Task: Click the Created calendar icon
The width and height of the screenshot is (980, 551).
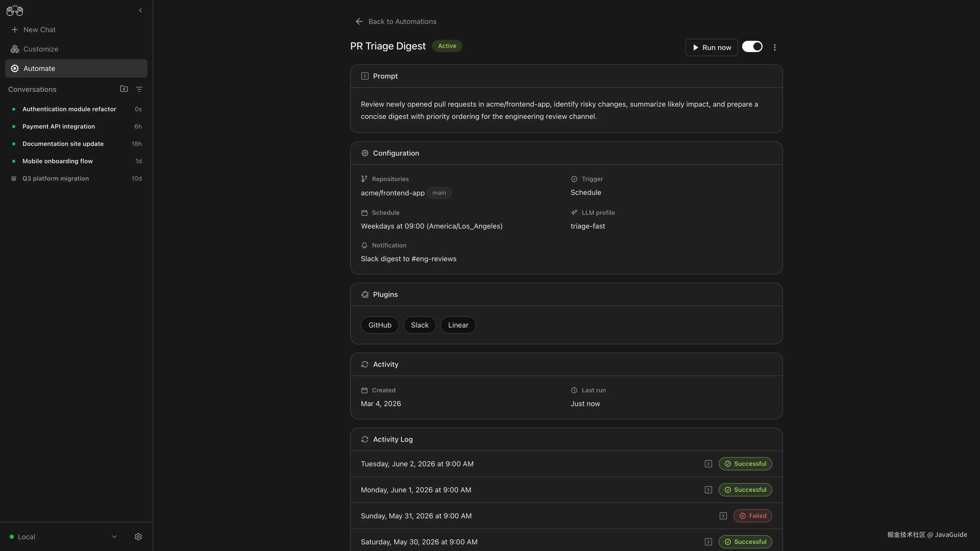Action: point(364,390)
